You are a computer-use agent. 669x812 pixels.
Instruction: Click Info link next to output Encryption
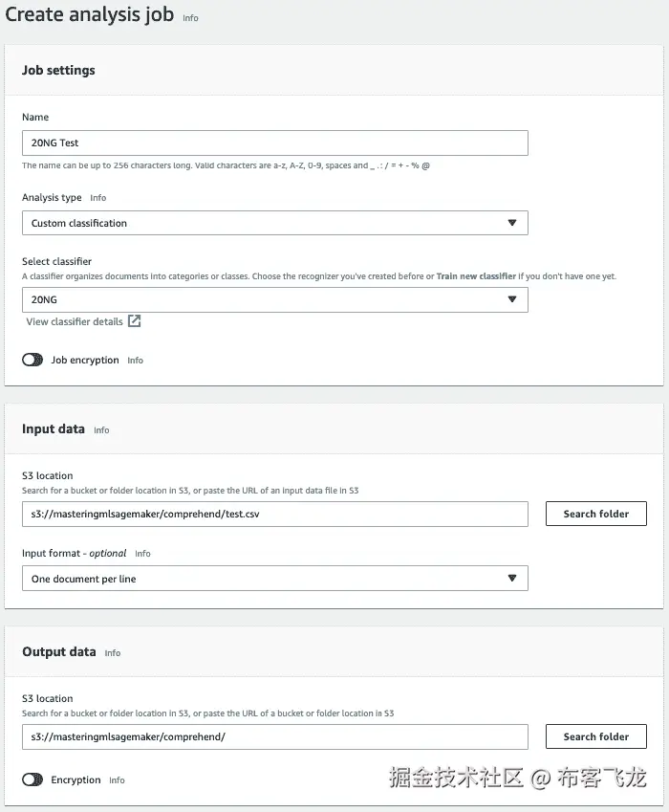[x=117, y=780]
